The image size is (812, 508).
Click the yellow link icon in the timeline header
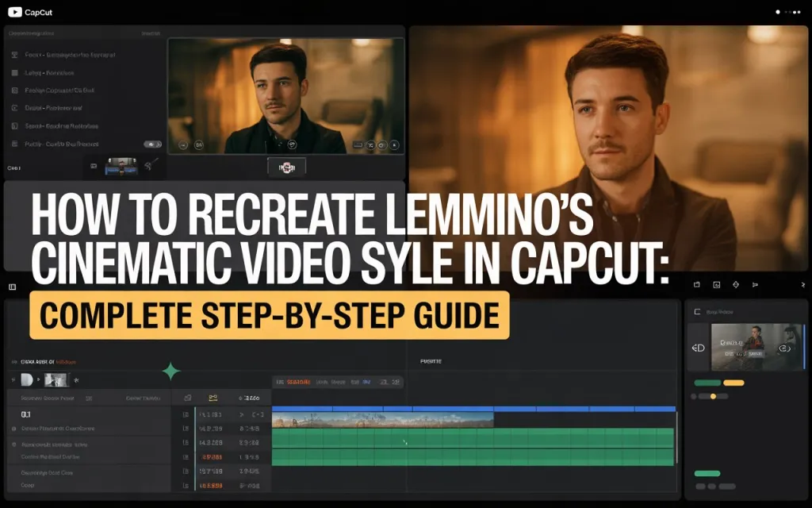pyautogui.click(x=213, y=398)
